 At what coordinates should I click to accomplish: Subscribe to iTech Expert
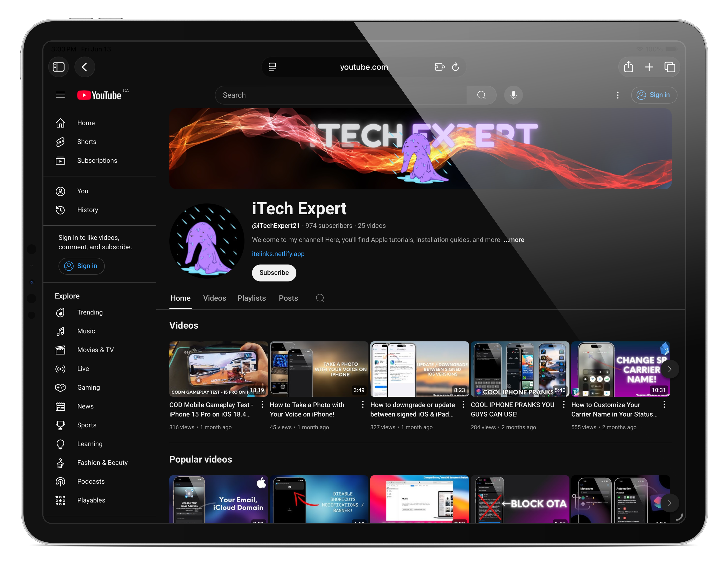(274, 273)
